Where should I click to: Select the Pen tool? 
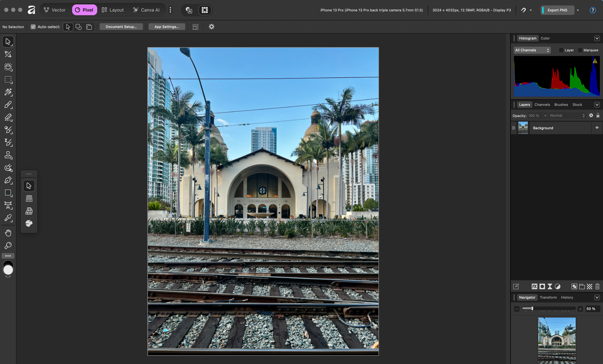coord(8,180)
